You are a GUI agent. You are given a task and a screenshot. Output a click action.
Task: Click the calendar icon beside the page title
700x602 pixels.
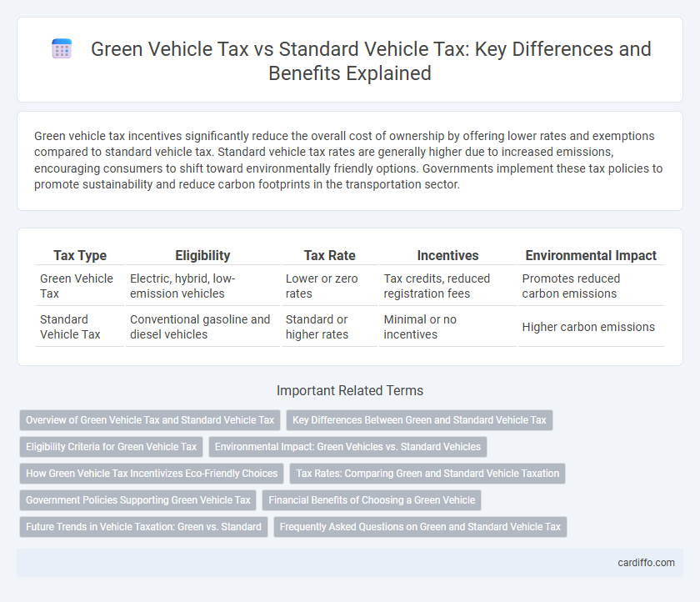[62, 48]
